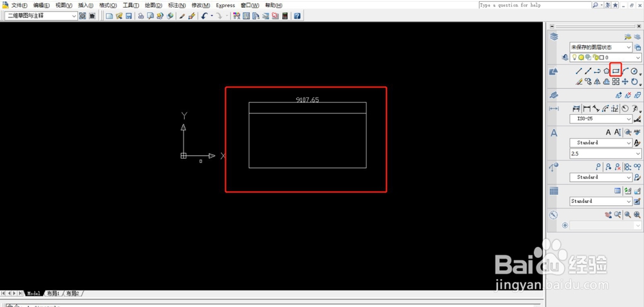Open the 视图(V) menu
644x307 pixels.
coord(64,5)
